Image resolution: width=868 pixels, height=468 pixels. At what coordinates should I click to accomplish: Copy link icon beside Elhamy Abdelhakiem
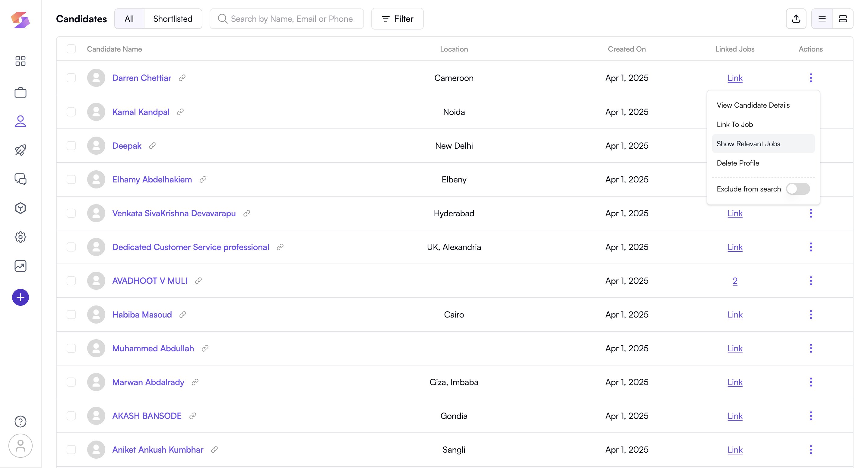tap(203, 180)
